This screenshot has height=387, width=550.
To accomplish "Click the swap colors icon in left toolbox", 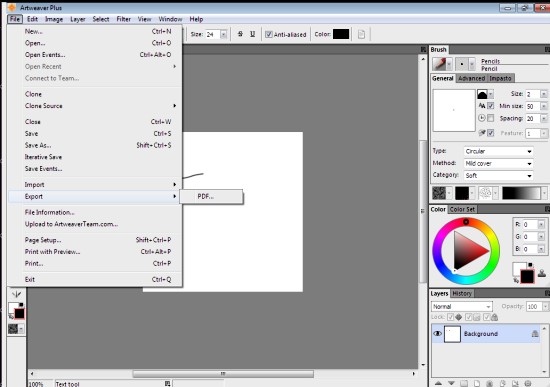I will [x=11, y=316].
